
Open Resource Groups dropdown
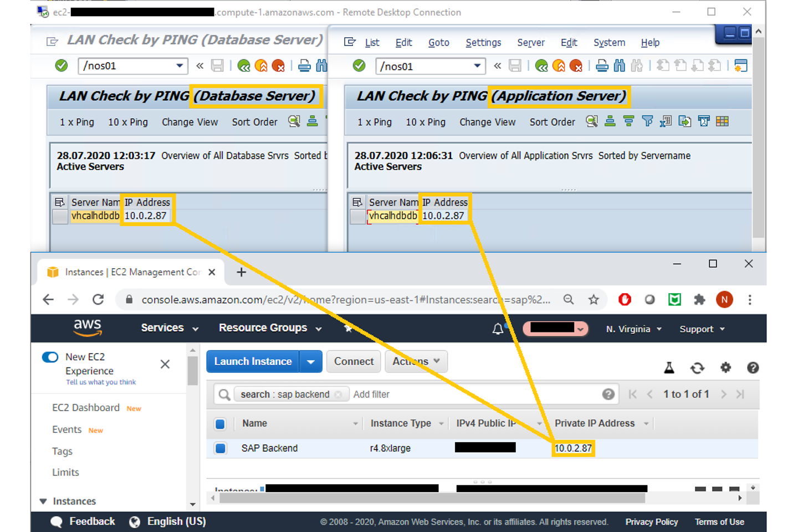click(270, 328)
